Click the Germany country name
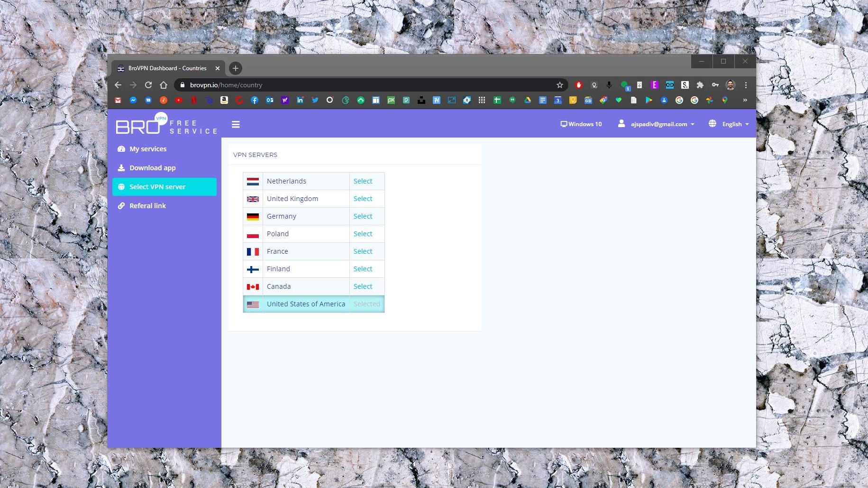This screenshot has width=868, height=488. [x=282, y=216]
